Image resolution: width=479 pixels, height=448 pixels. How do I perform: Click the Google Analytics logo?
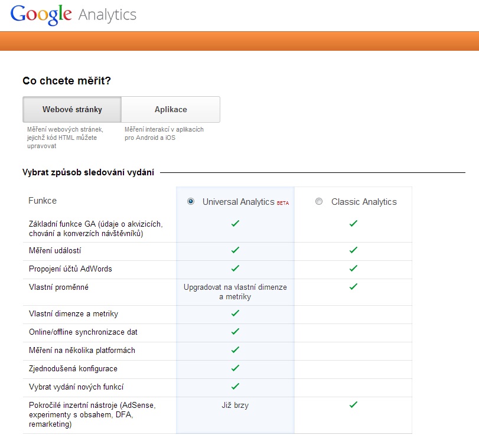pyautogui.click(x=73, y=14)
